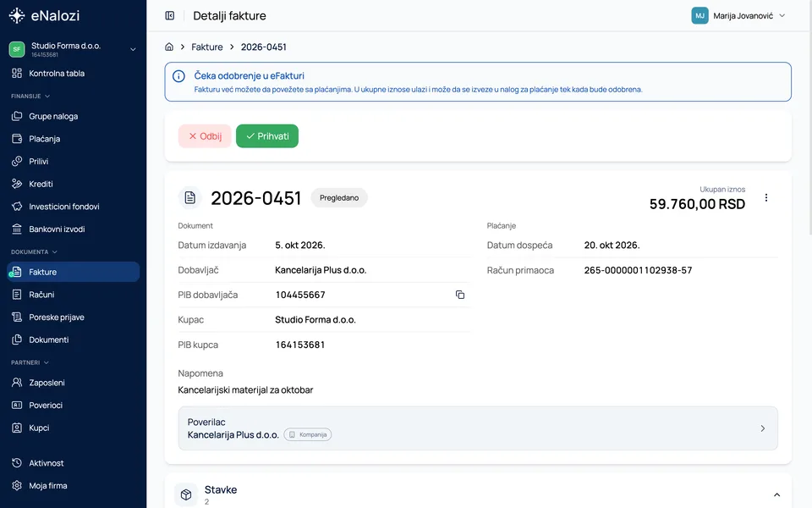Open Aktivnost log

click(73, 463)
